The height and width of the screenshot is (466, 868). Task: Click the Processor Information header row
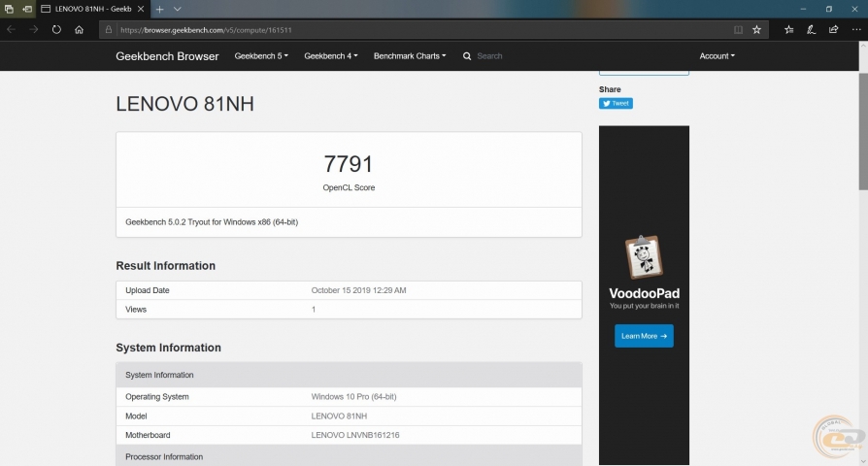(x=349, y=455)
